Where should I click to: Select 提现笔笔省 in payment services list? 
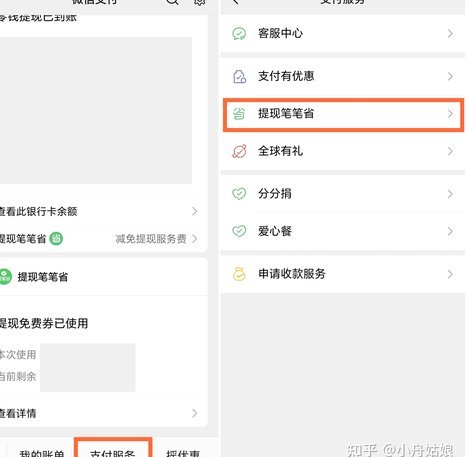(x=343, y=114)
